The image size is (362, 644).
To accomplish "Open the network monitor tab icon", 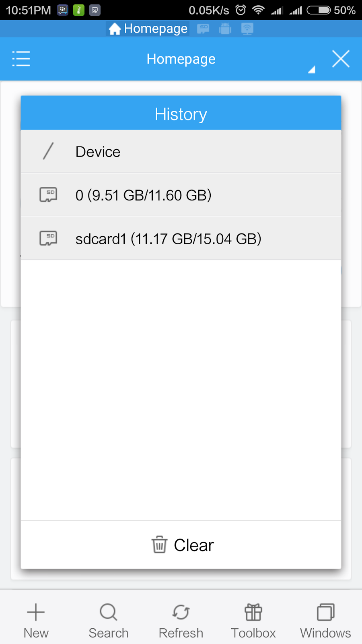I will pyautogui.click(x=247, y=29).
